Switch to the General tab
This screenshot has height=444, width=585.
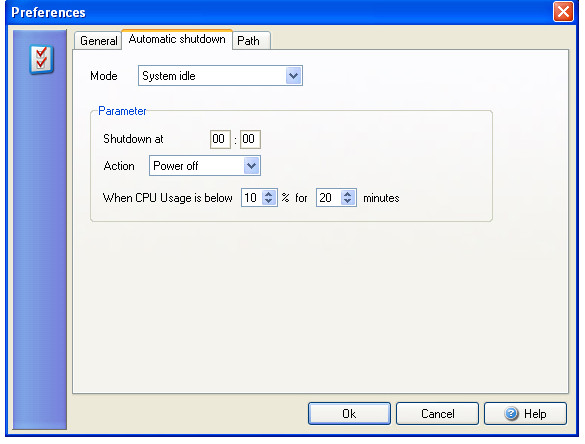[x=98, y=40]
